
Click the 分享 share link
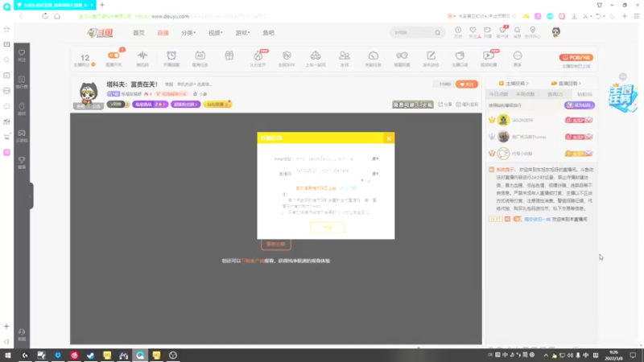pyautogui.click(x=445, y=105)
